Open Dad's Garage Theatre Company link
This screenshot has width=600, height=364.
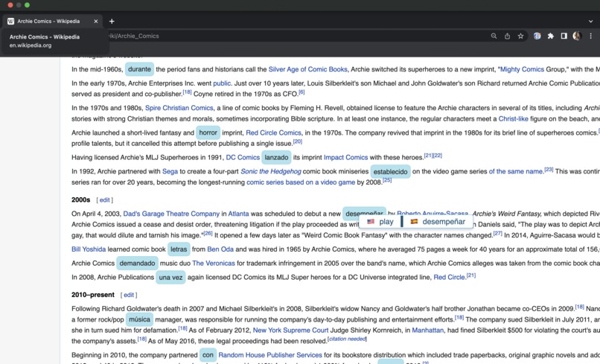click(171, 214)
